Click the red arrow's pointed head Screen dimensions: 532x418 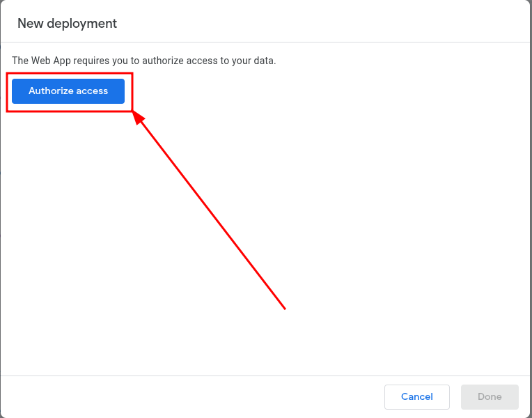point(138,118)
